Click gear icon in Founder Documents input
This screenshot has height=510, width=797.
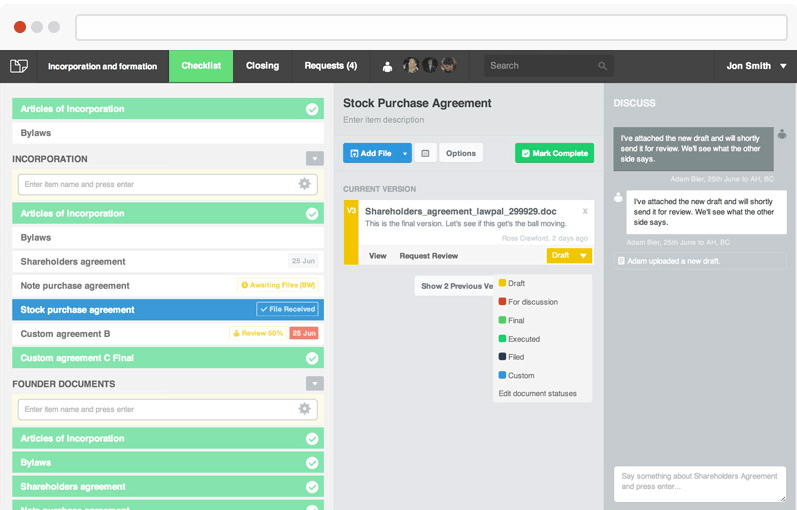(x=304, y=409)
